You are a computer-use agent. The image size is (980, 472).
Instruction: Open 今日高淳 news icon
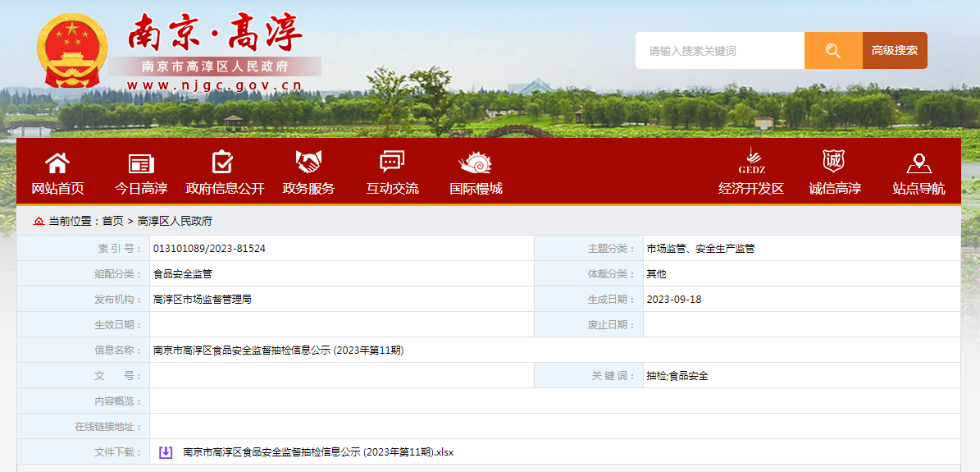coord(141,163)
